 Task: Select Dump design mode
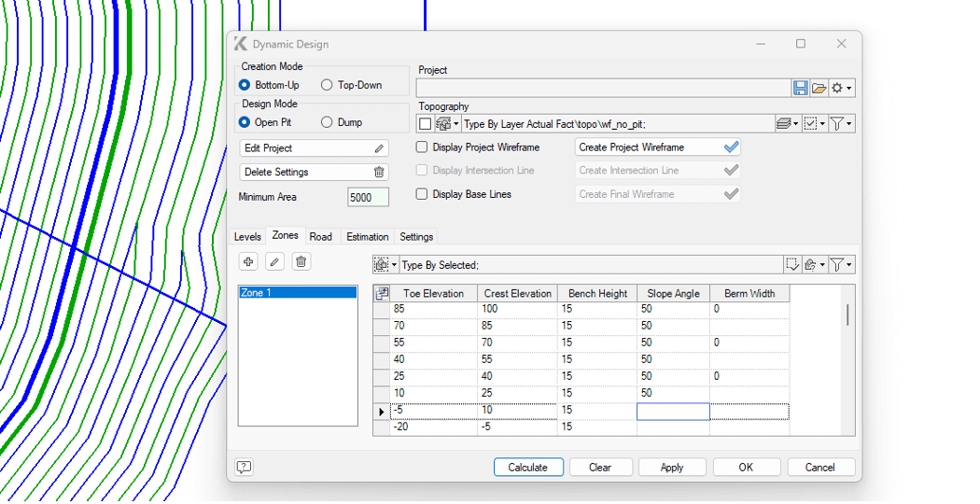pos(327,122)
